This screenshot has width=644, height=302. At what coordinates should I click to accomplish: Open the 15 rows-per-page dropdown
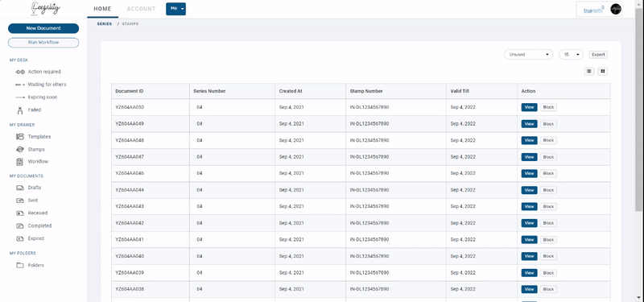pyautogui.click(x=571, y=54)
